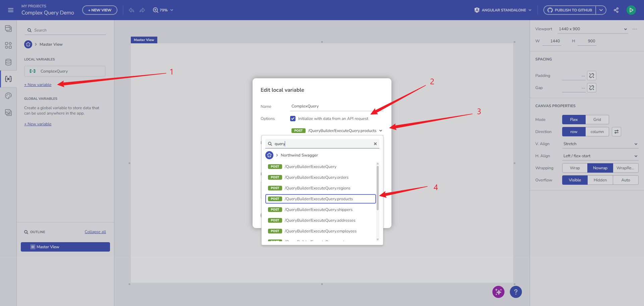This screenshot has height=306, width=644.
Task: Open the Viewport size dropdown
Action: (593, 29)
